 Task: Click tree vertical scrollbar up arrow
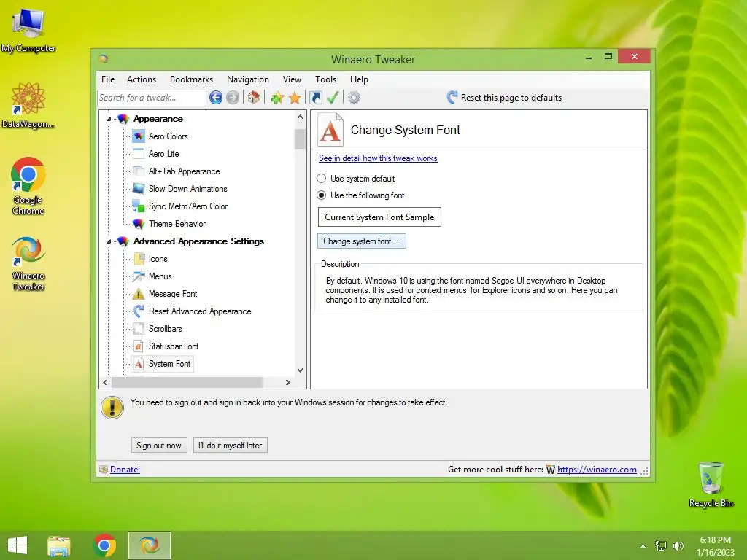click(x=300, y=117)
